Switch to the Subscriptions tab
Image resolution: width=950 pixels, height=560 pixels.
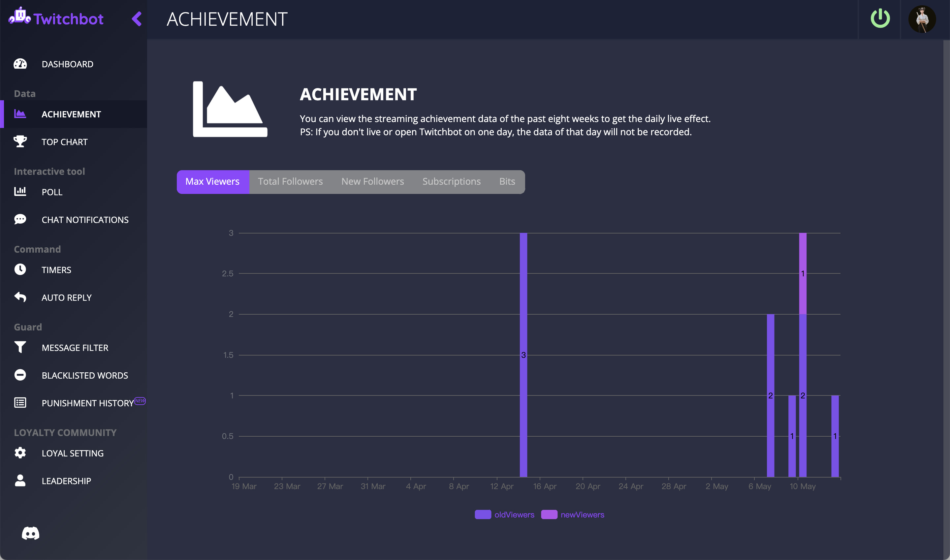(x=451, y=181)
